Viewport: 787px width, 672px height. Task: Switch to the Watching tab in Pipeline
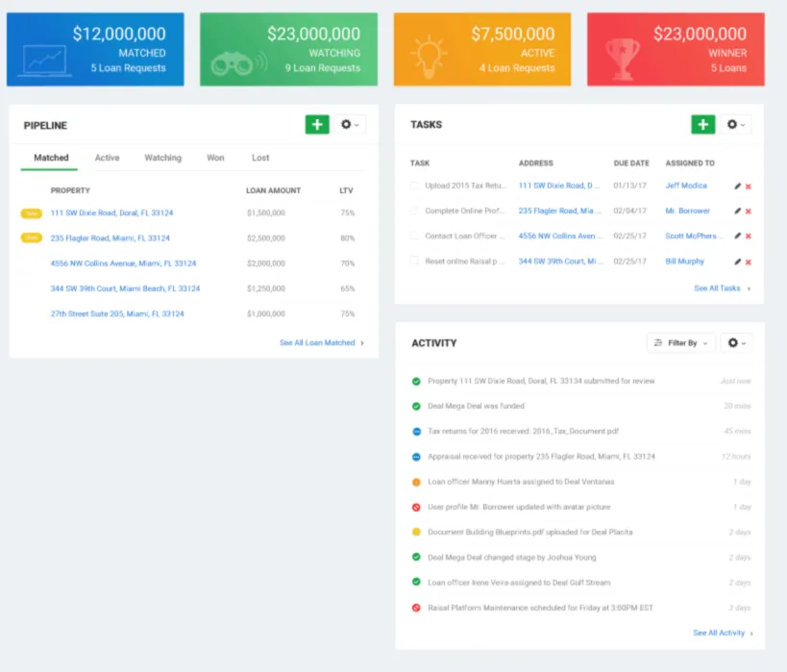point(163,158)
